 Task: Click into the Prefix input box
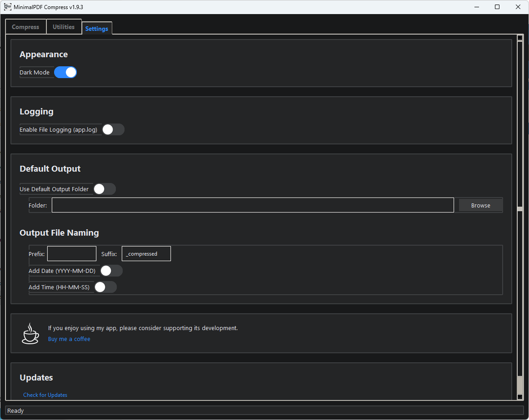point(72,254)
